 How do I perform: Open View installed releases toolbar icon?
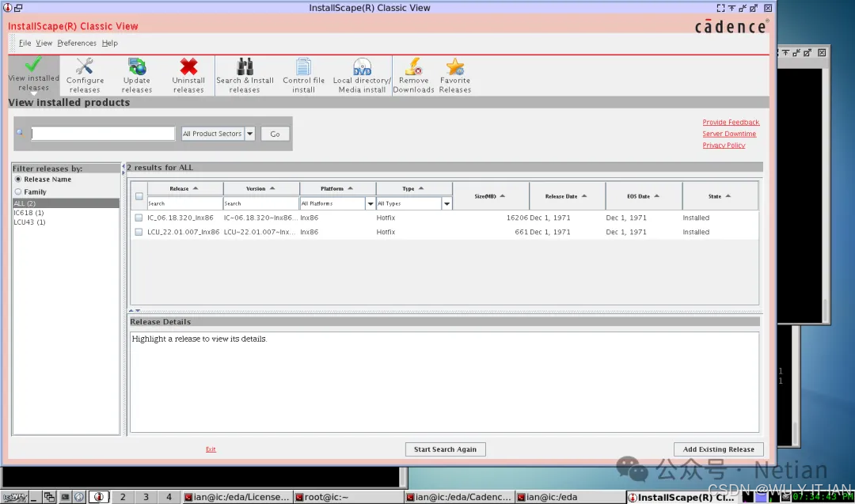[x=33, y=74]
